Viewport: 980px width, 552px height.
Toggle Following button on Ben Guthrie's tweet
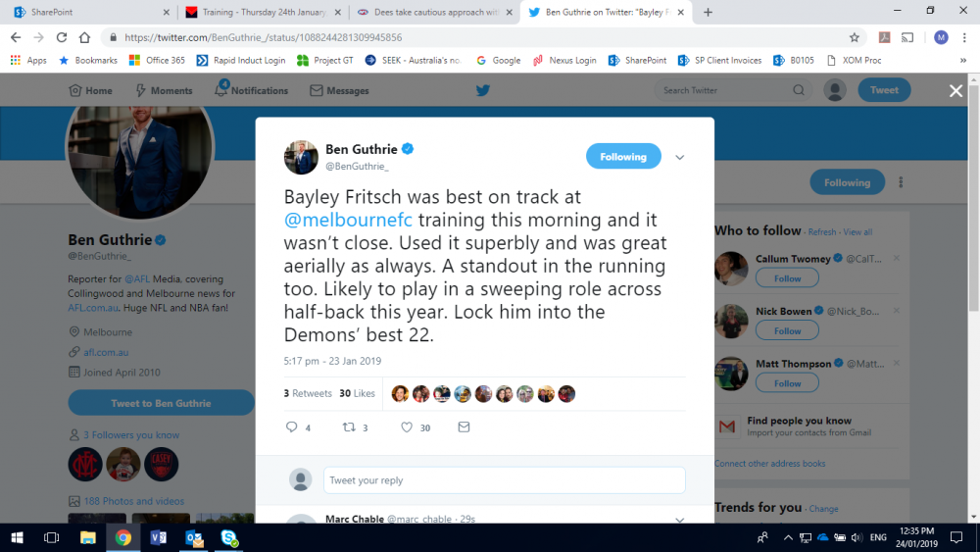click(x=623, y=156)
